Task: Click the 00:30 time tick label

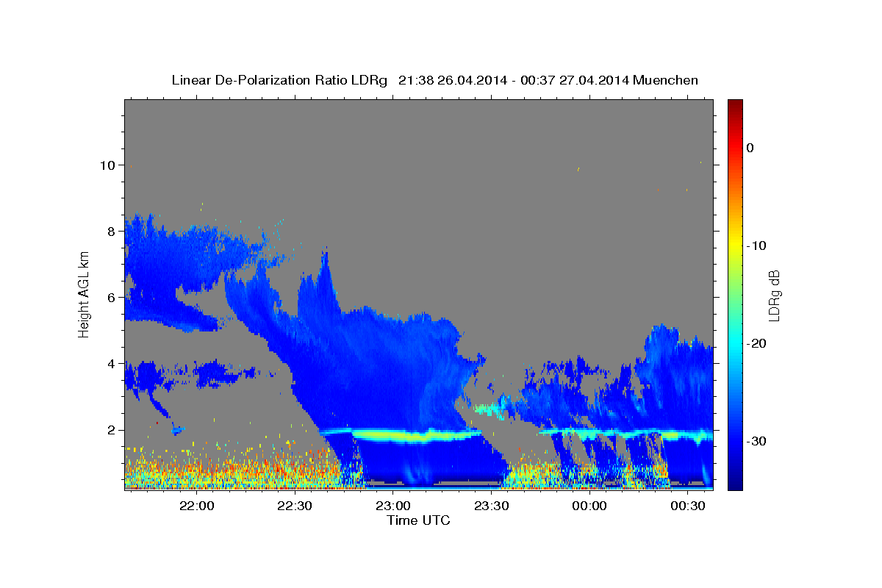Action: pyautogui.click(x=688, y=506)
